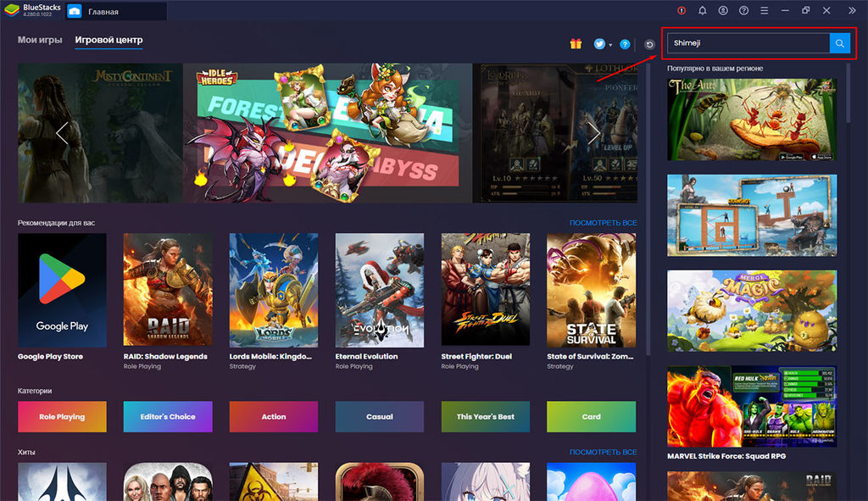
Task: Open RAID: Shadow Legends game card
Action: coord(168,290)
